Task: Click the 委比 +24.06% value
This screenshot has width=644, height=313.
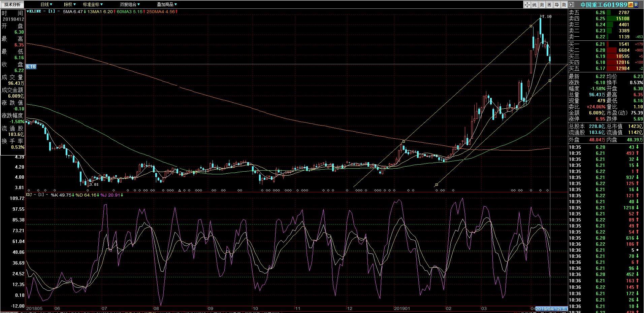Action: 597,107
